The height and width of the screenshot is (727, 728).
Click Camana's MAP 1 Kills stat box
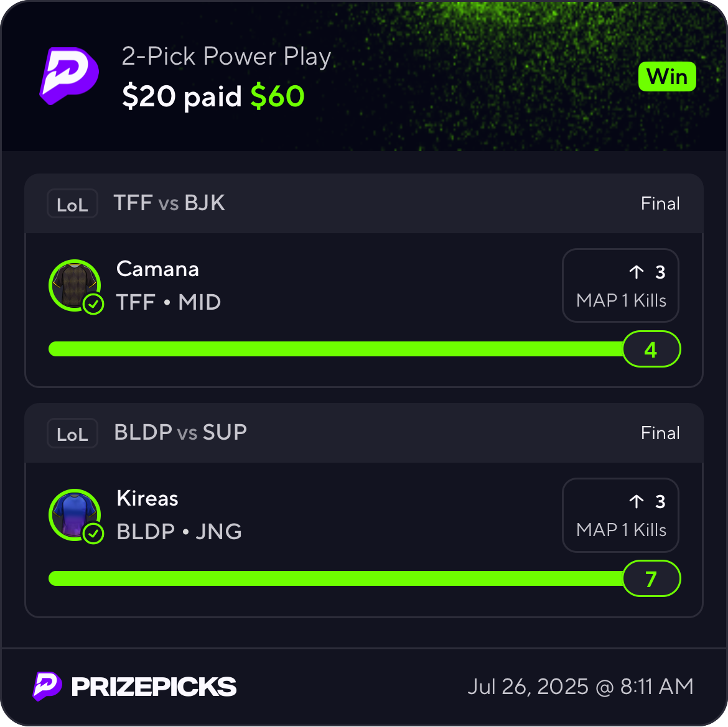coord(620,286)
